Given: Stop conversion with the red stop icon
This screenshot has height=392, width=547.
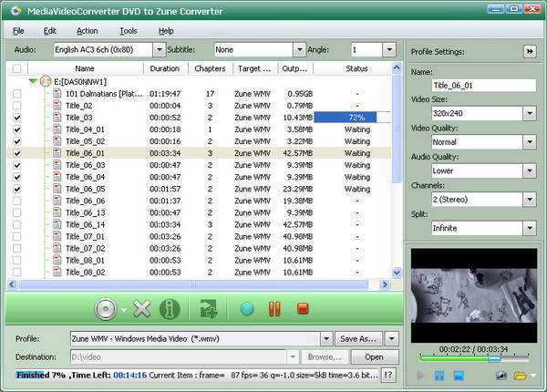Looking at the screenshot, I should pyautogui.click(x=303, y=309).
